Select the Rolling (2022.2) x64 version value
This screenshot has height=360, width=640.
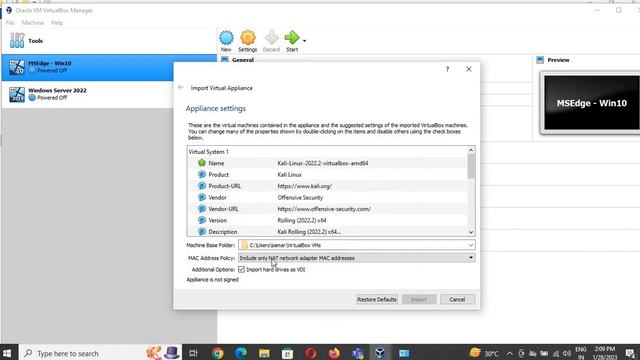[x=302, y=220]
